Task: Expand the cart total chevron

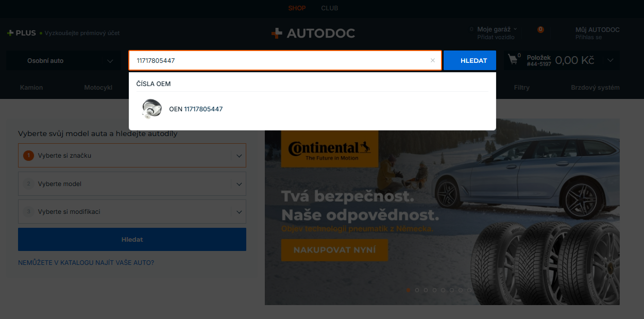Action: 611,60
